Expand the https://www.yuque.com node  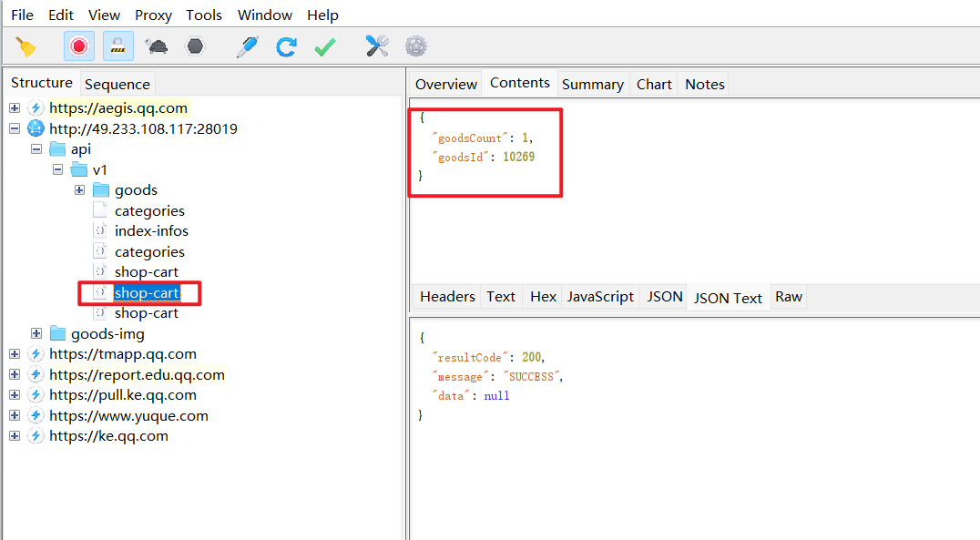pyautogui.click(x=15, y=415)
